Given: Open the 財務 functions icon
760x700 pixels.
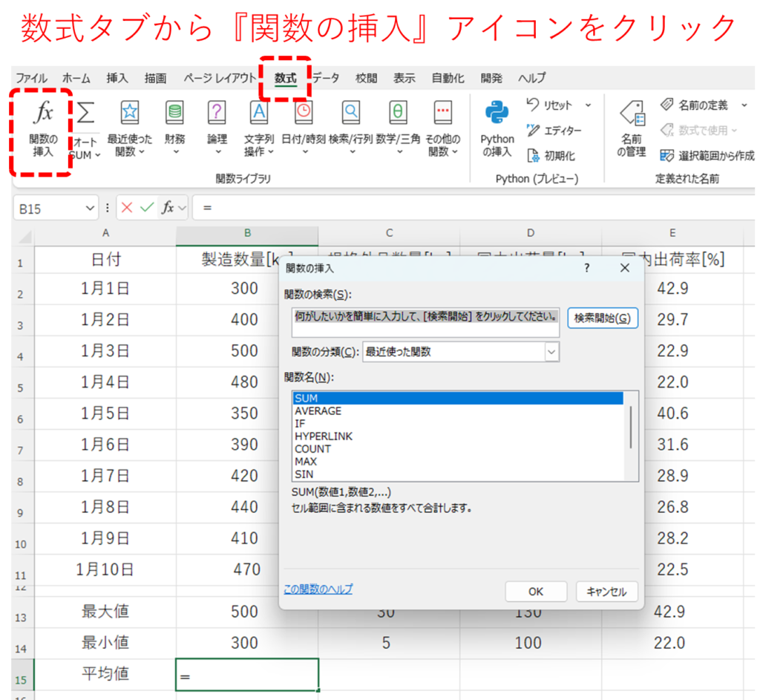Looking at the screenshot, I should (175, 112).
